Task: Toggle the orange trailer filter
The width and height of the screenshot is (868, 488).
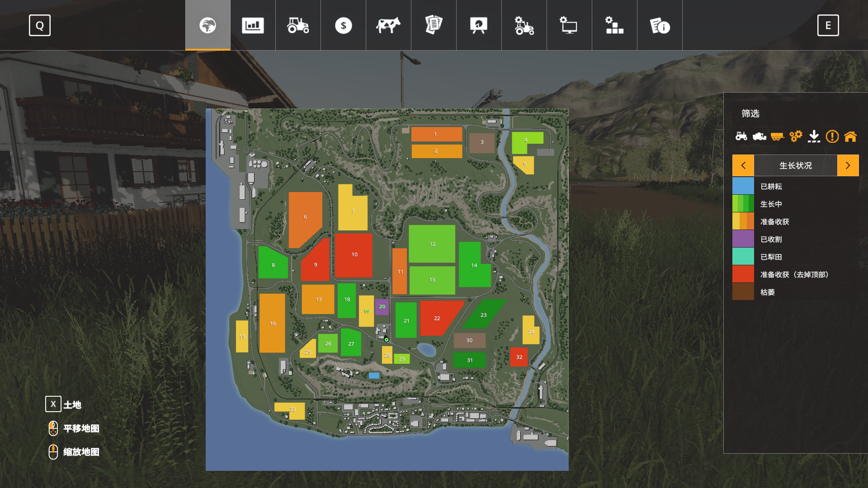Action: point(778,136)
